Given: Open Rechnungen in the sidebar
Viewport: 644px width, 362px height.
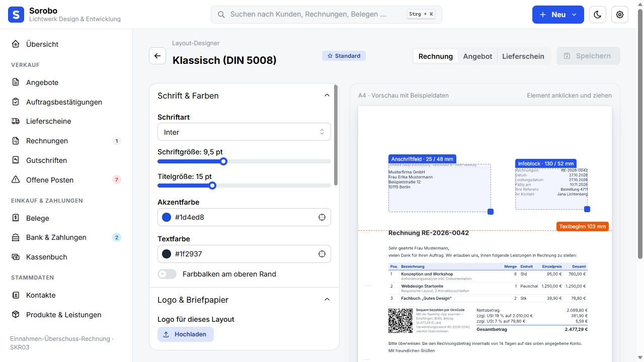Looking at the screenshot, I should click(66, 141).
